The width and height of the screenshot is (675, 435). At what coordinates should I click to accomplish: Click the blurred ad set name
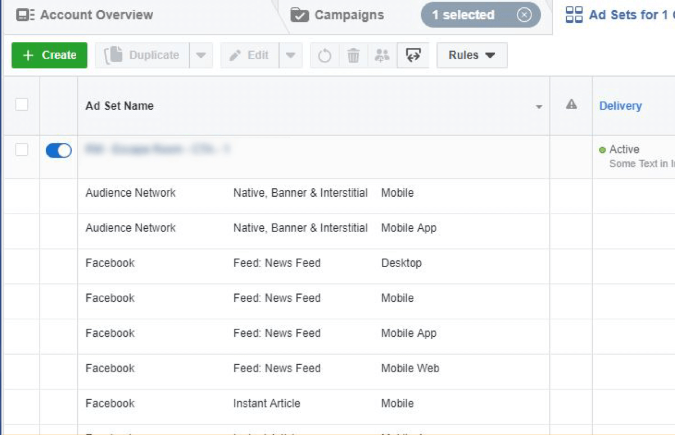click(158, 149)
